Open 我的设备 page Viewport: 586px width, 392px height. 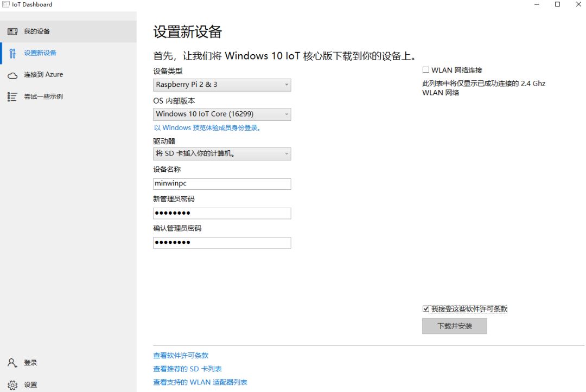click(x=68, y=31)
